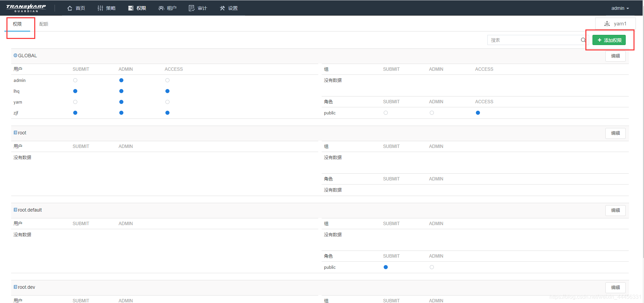The image size is (644, 303).
Task: Open the 租户 menu
Action: point(168,8)
